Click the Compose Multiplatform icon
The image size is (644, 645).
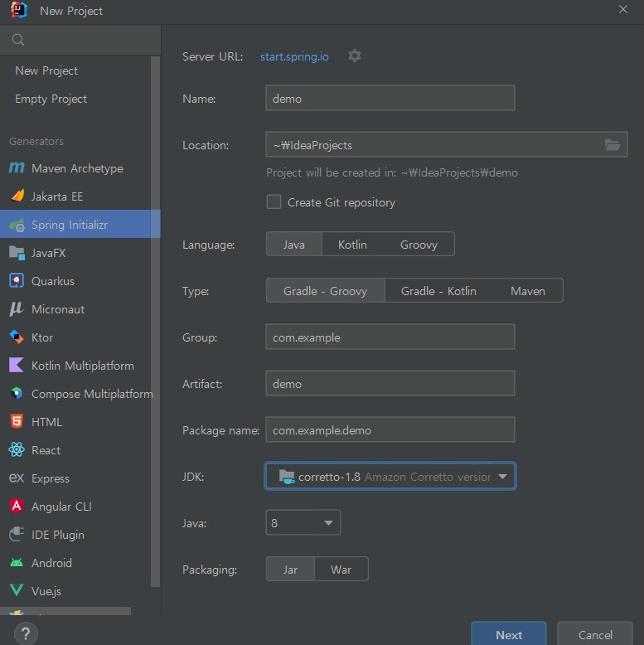point(17,393)
